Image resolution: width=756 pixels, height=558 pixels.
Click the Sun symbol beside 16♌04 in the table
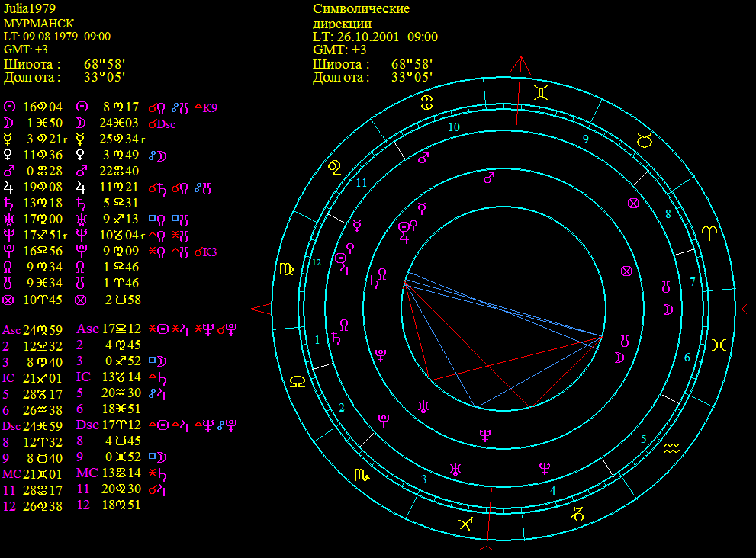(x=9, y=107)
